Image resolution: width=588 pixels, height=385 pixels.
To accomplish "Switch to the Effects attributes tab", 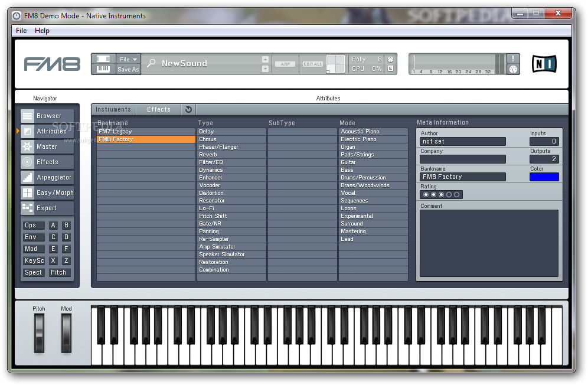I will (x=159, y=110).
